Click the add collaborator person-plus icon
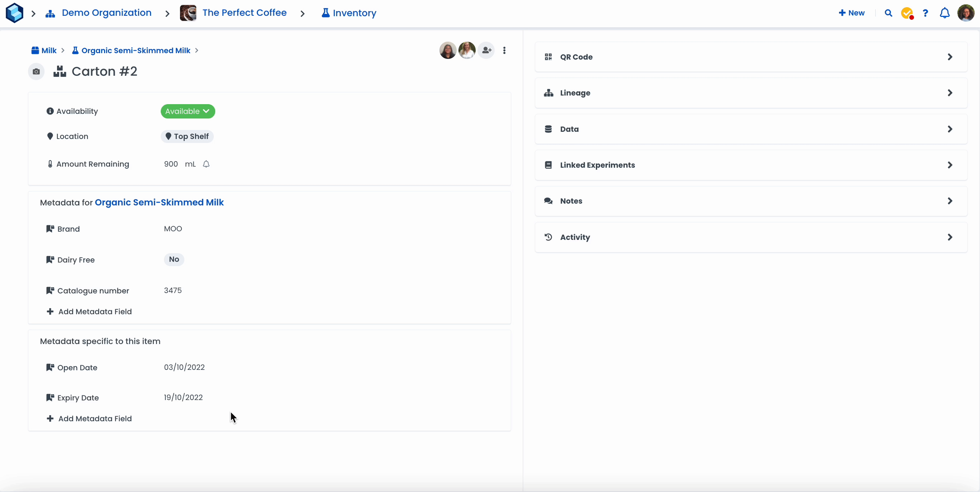Viewport: 980px width, 492px height. pyautogui.click(x=486, y=50)
